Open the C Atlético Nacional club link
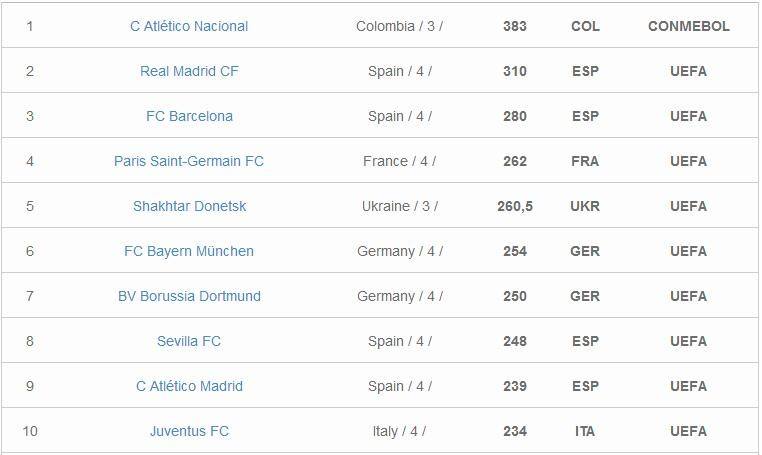762x455 pixels. 189,26
